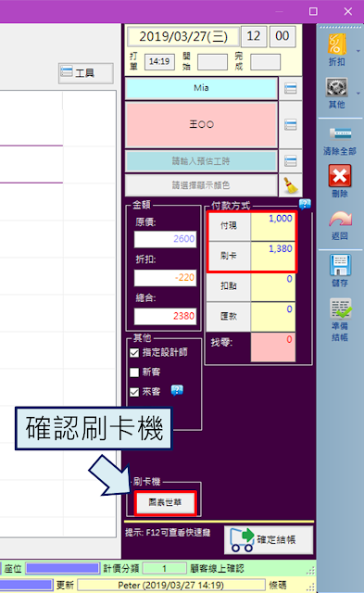Screen dimensions: 364x593
Task: Click the 原價 field showing 2600
Action: (165, 239)
